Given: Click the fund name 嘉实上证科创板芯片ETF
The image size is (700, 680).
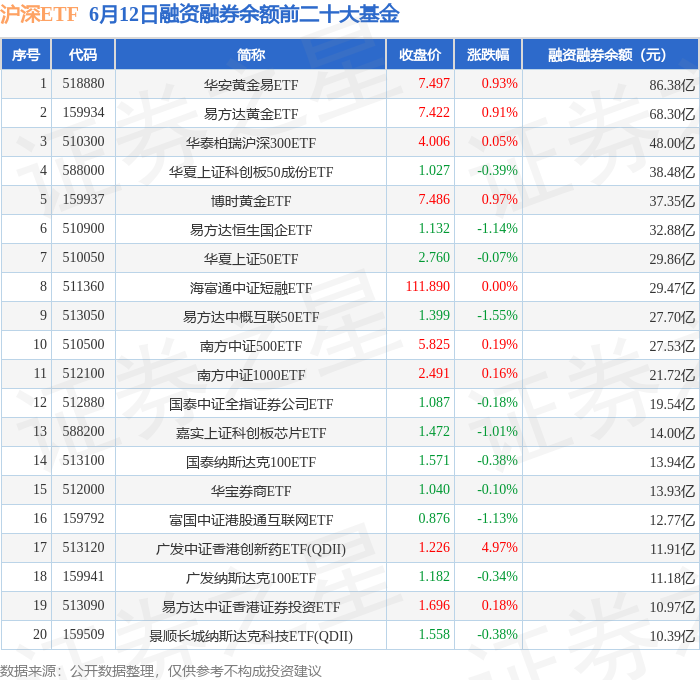Looking at the screenshot, I should click(251, 433).
